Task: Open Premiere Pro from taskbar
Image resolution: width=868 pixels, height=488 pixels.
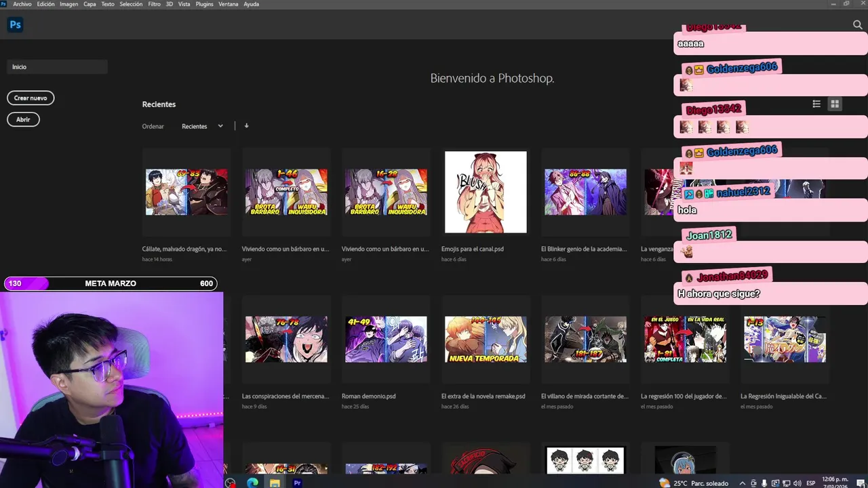Action: 297,483
